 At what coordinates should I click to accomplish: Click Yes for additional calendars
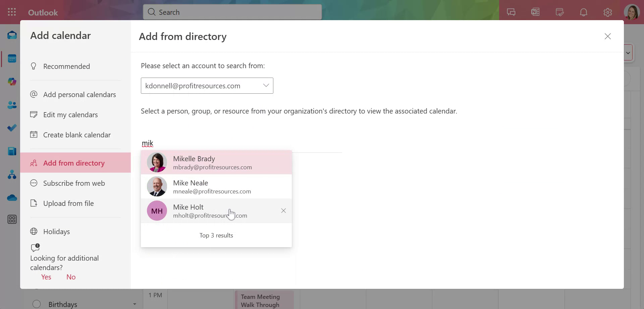click(46, 277)
